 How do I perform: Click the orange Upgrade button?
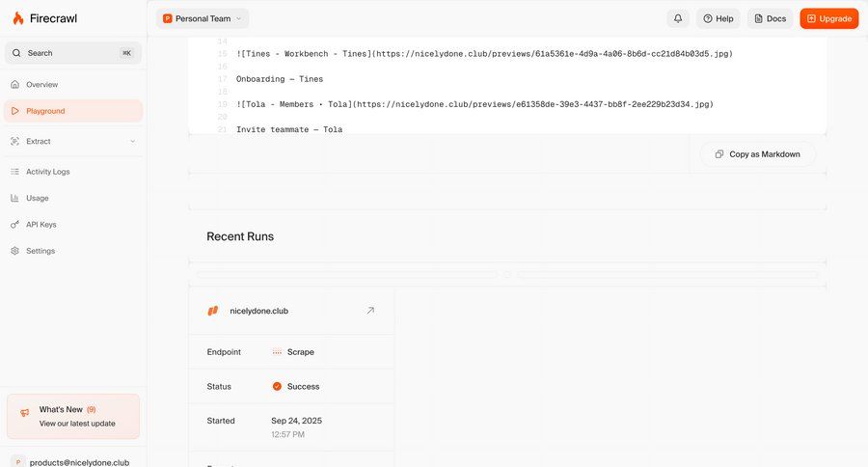[828, 18]
